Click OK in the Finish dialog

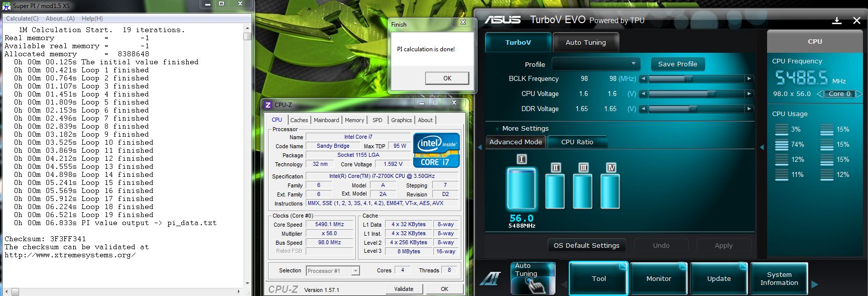447,78
